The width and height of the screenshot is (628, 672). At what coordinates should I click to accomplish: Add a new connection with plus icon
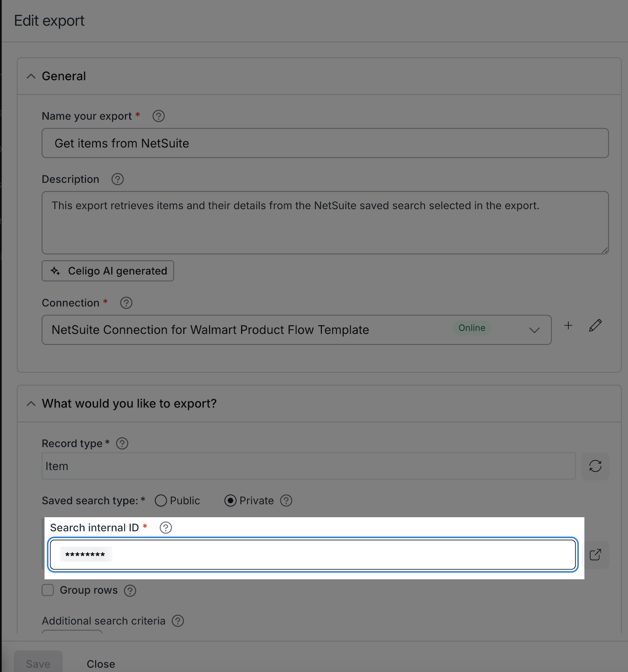point(568,325)
